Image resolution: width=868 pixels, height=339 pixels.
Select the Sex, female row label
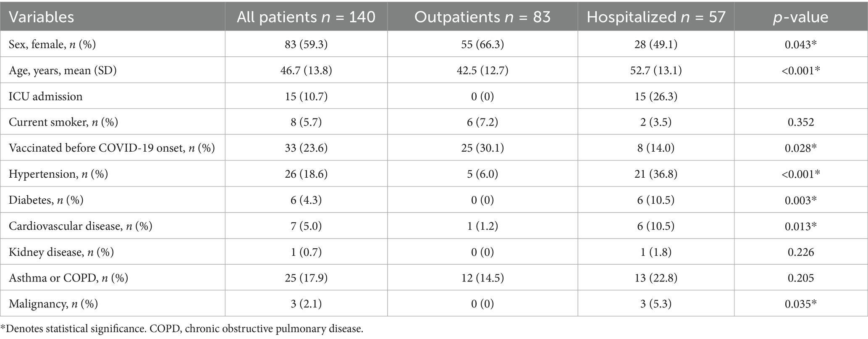(x=52, y=44)
